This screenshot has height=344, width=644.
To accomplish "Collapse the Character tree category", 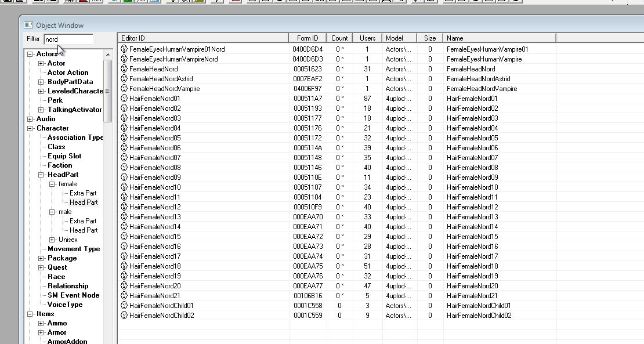I will pos(30,128).
